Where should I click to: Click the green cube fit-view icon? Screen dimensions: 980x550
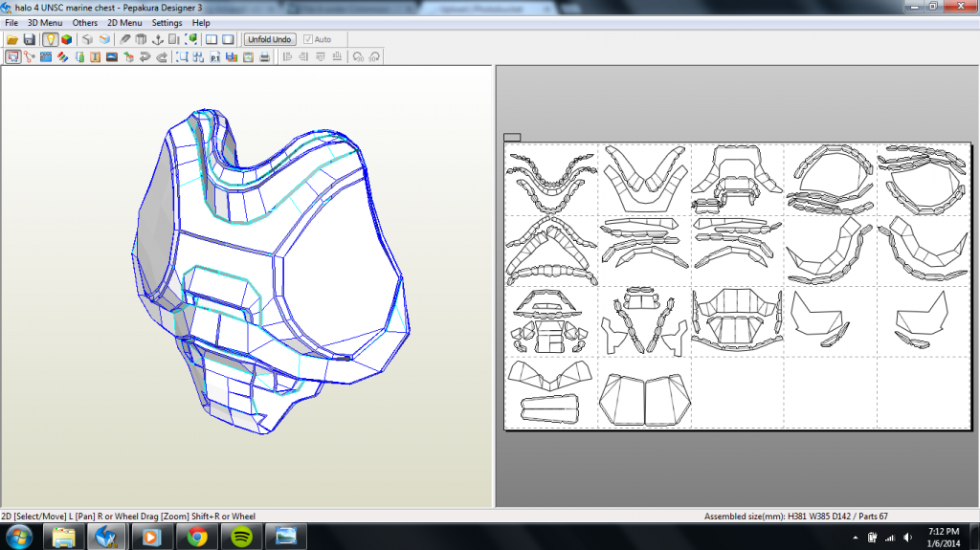pyautogui.click(x=191, y=39)
